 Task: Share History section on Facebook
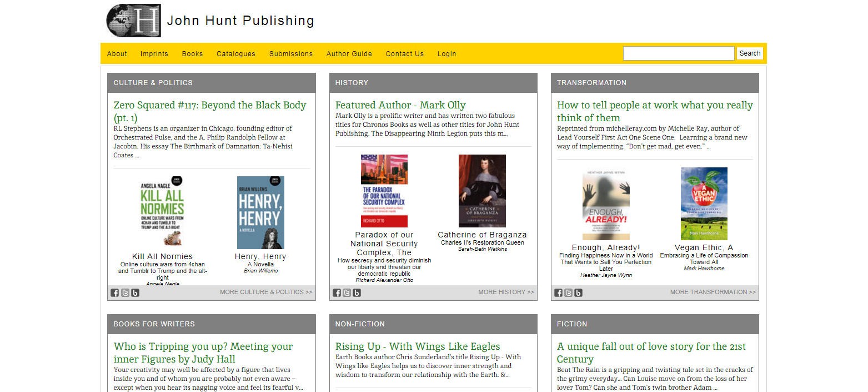[x=337, y=293]
